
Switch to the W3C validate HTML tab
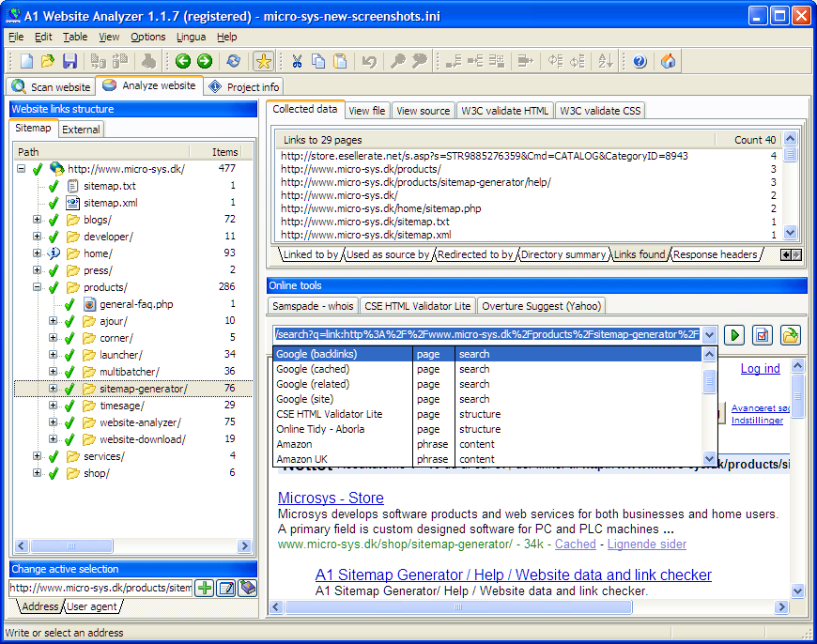504,111
